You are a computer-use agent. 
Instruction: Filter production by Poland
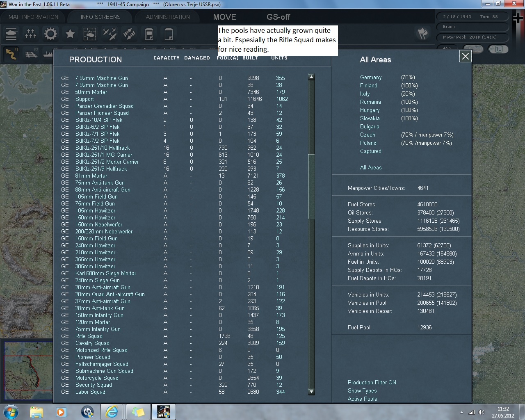368,143
